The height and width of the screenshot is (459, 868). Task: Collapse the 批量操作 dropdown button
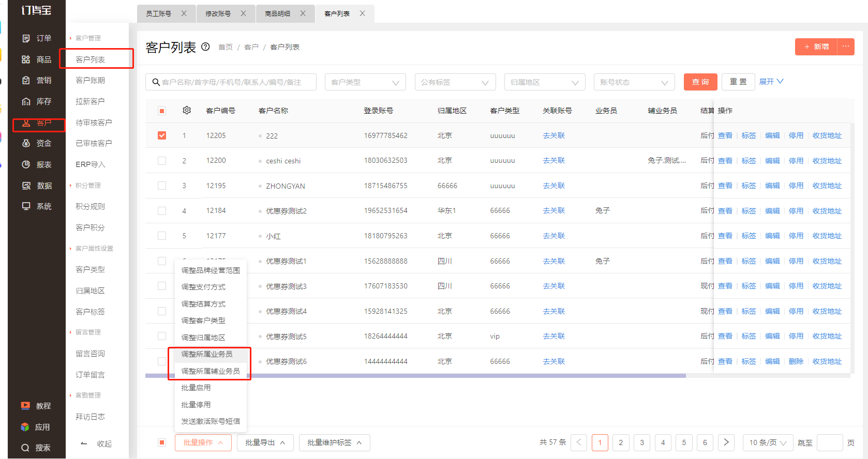click(x=203, y=442)
